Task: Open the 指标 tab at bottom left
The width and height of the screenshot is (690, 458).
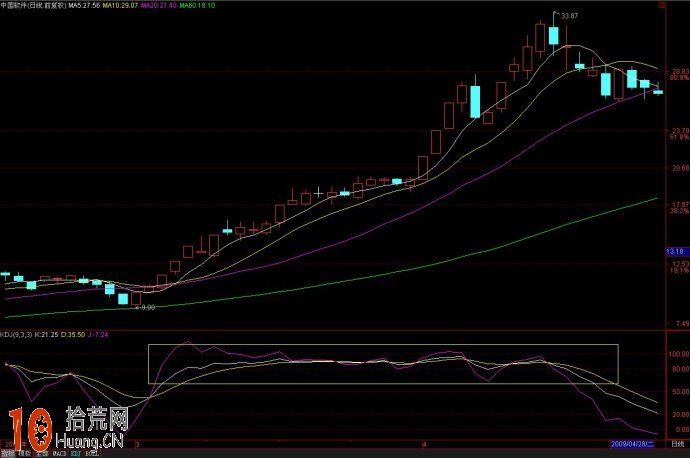Action: pyautogui.click(x=8, y=454)
